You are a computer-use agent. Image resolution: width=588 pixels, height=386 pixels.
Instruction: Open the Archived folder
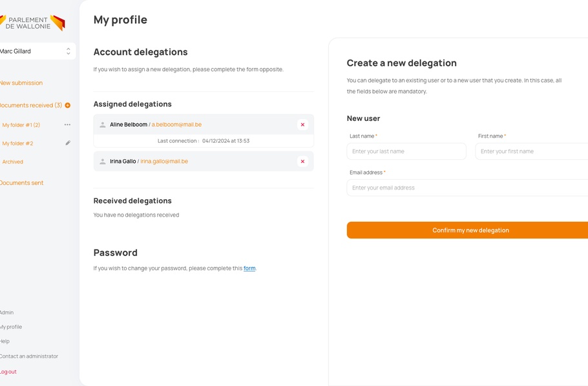tap(13, 162)
